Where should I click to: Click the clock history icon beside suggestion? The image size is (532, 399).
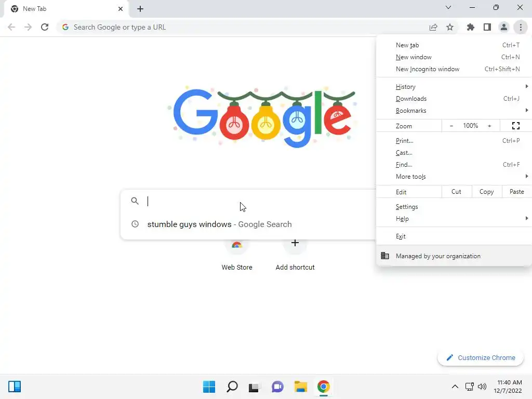coord(135,224)
